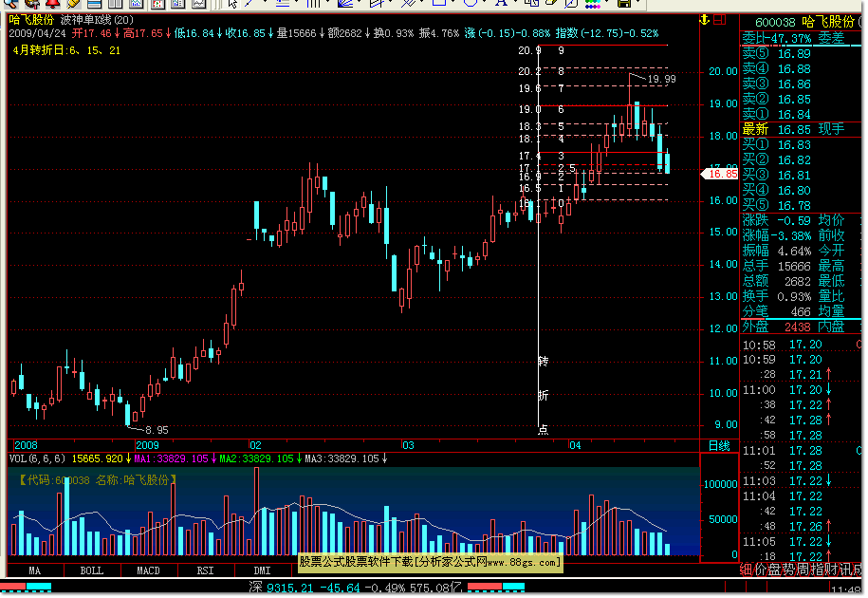868x598 pixels.
Task: Click the 03 month marker on the time axis
Action: (x=408, y=446)
